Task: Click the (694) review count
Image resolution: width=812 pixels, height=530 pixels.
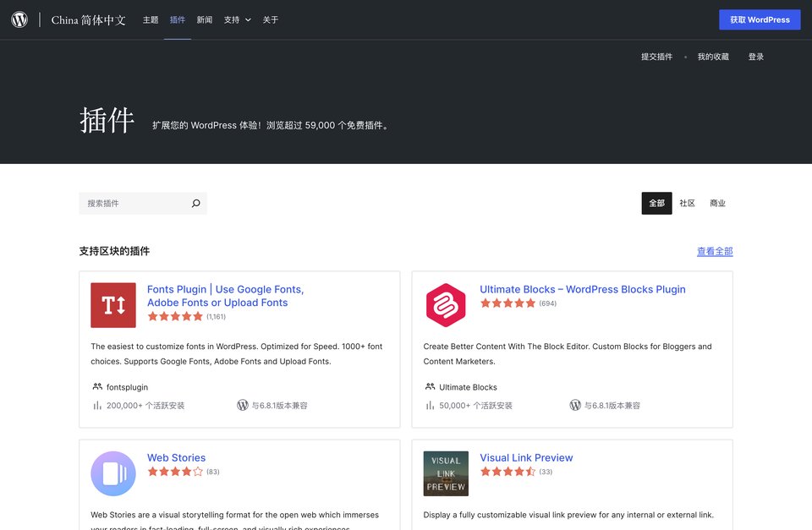Action: point(547,303)
